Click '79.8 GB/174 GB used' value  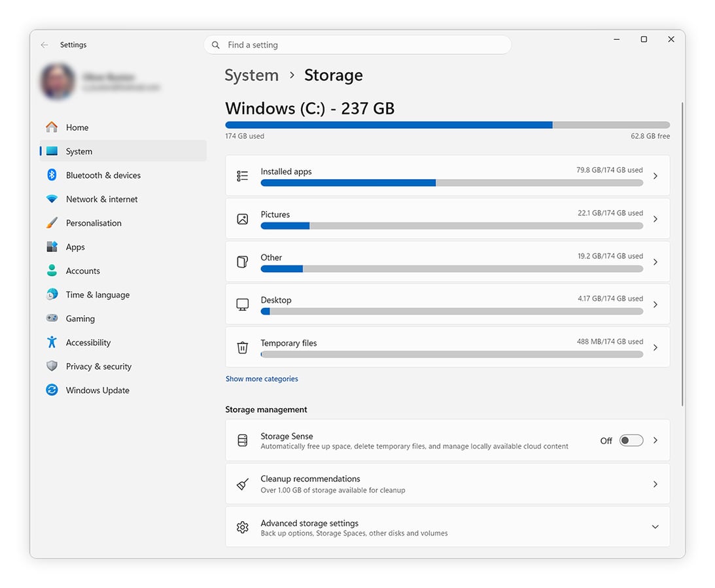click(x=609, y=169)
